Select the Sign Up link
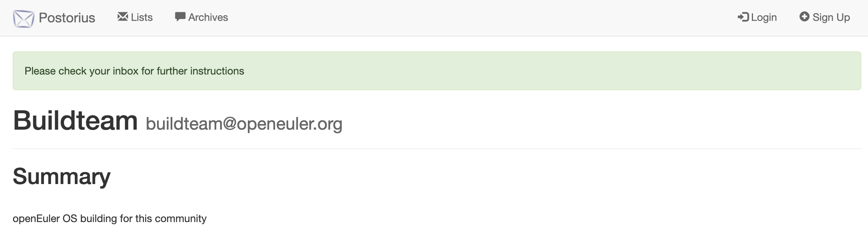The image size is (868, 231). click(x=831, y=18)
